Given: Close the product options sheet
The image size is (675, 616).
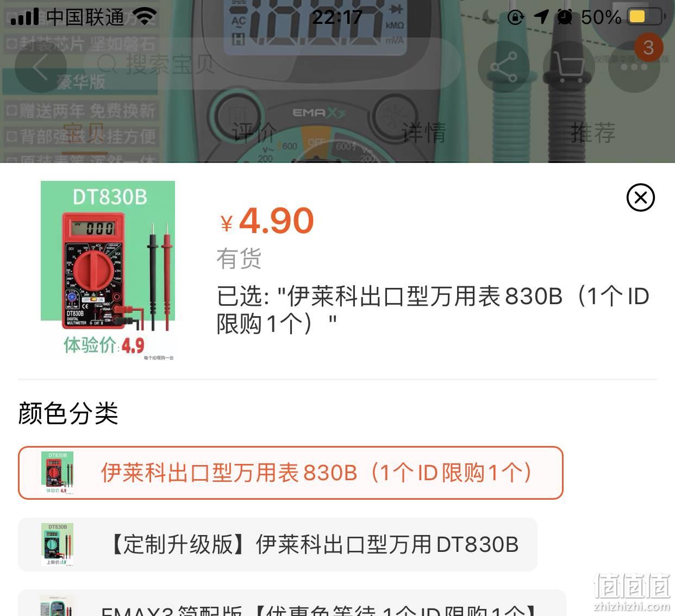Looking at the screenshot, I should [x=640, y=198].
